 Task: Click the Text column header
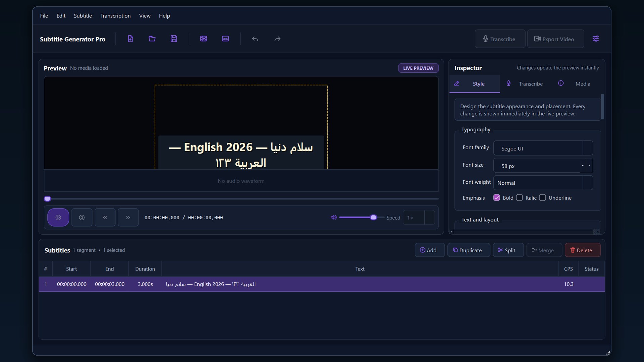tap(360, 269)
